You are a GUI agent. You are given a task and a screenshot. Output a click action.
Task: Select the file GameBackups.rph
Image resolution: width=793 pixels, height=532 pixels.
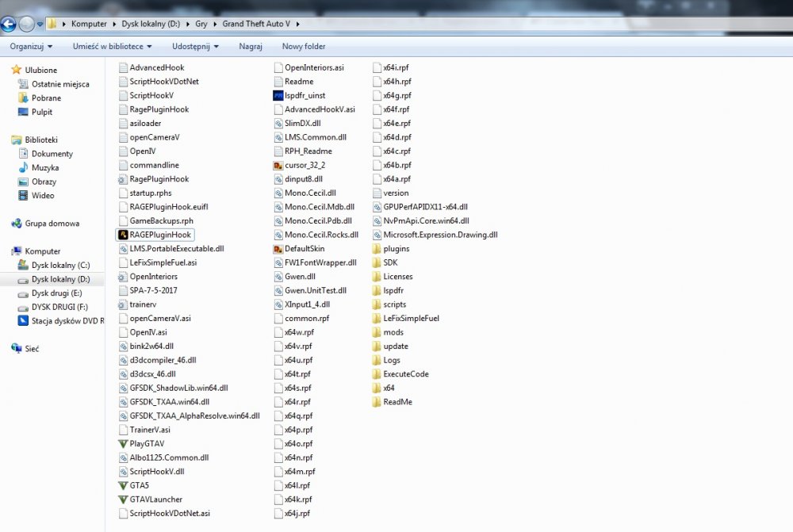pyautogui.click(x=161, y=221)
